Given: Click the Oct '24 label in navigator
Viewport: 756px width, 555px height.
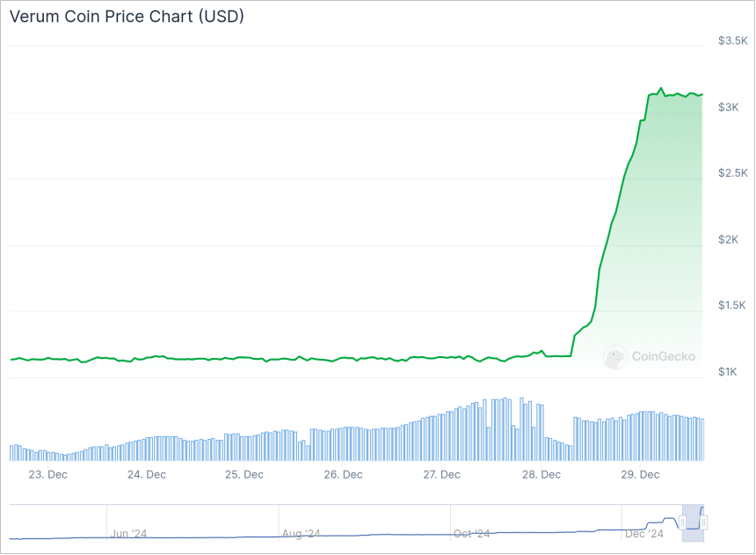Looking at the screenshot, I should click(x=472, y=533).
